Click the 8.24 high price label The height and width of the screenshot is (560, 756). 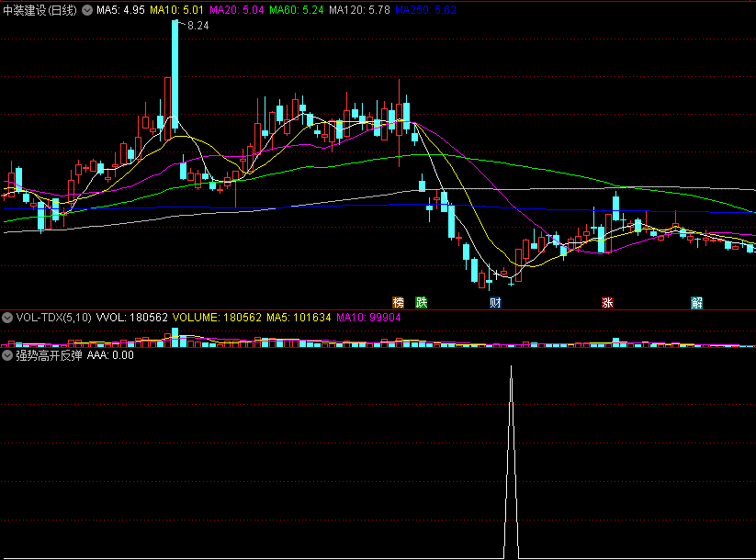click(198, 26)
